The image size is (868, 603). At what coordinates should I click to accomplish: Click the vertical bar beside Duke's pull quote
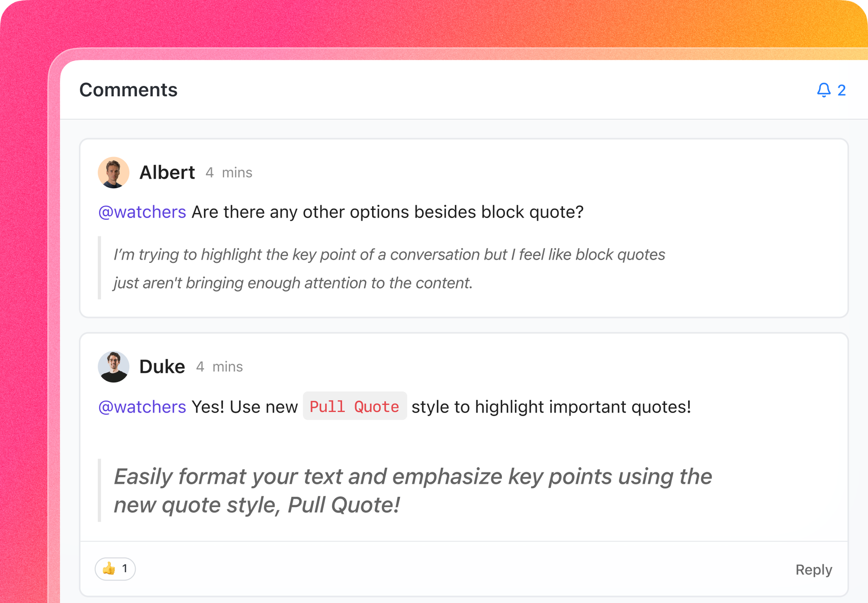[x=99, y=490]
